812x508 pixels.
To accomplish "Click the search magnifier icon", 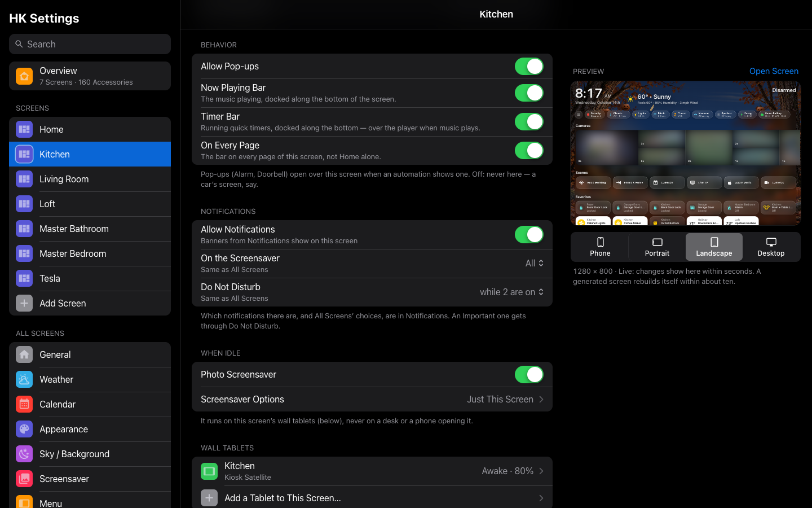I will [19, 44].
